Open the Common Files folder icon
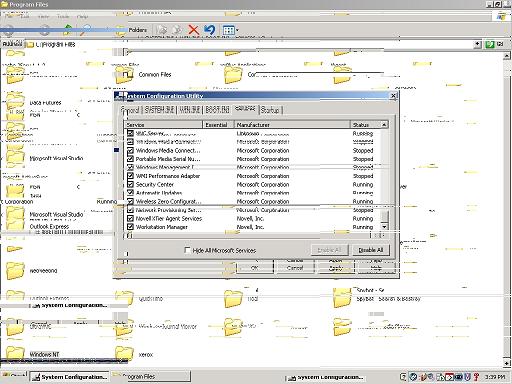Screen dimensions: 512x384 click(x=124, y=75)
